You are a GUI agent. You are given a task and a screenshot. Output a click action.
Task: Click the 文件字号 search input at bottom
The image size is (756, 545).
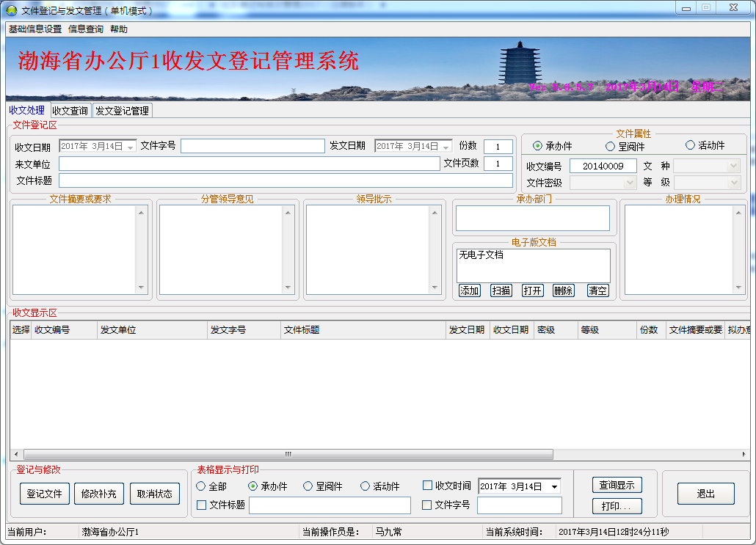click(520, 505)
